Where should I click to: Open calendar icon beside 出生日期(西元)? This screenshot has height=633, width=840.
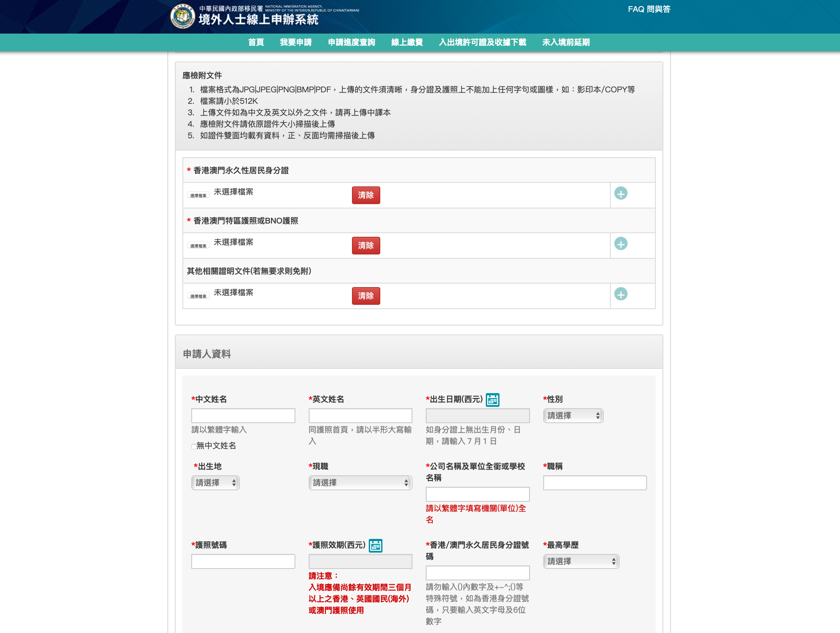(492, 400)
